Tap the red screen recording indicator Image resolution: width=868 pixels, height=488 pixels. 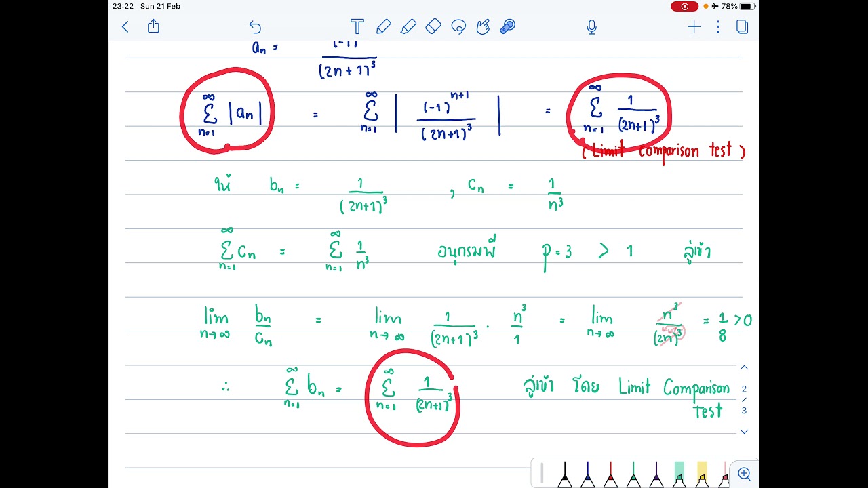tap(685, 6)
